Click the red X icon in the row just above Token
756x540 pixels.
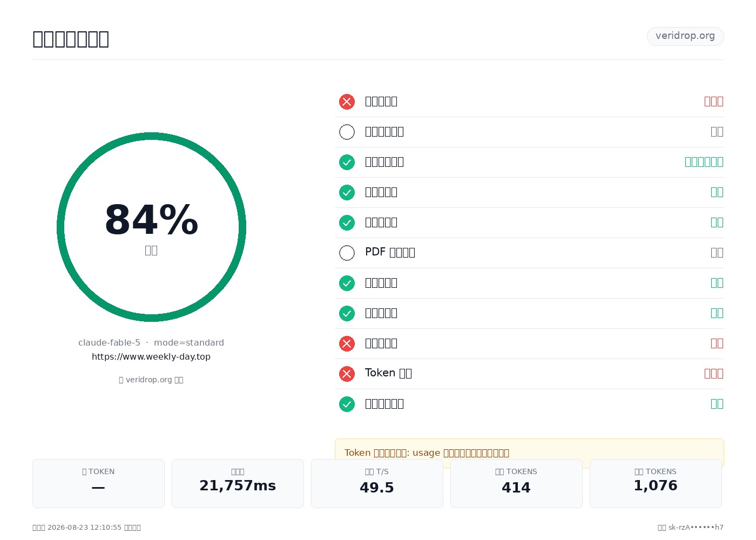coord(347,343)
